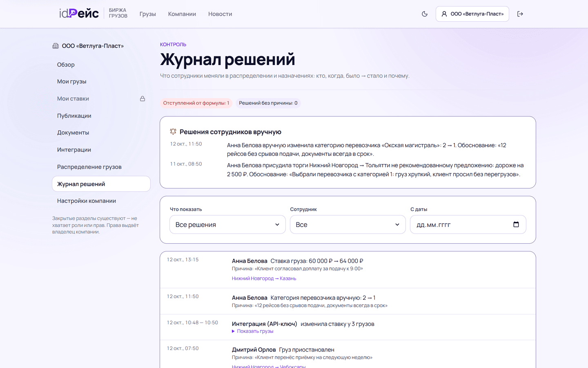Open the Грузы top menu
The height and width of the screenshot is (368, 588).
(x=148, y=14)
